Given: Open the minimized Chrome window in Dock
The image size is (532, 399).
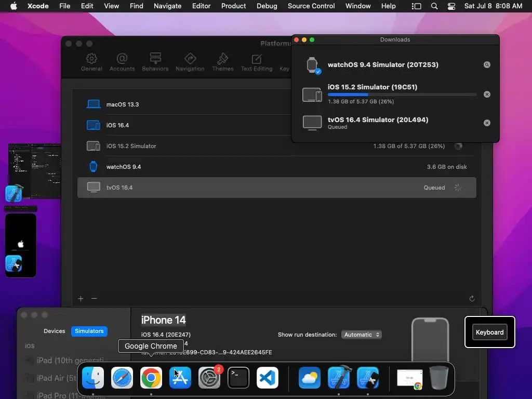Looking at the screenshot, I should (410, 379).
